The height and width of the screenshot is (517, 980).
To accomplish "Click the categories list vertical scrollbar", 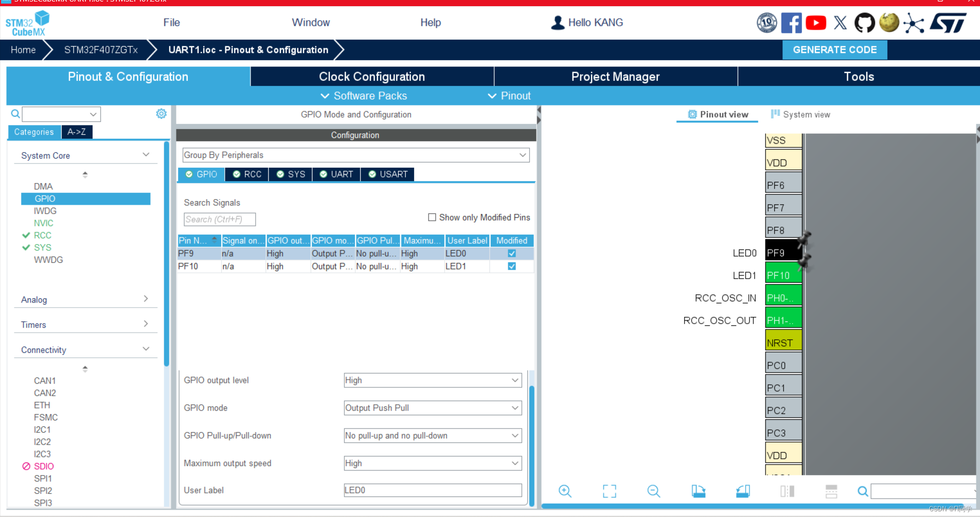I will (166, 255).
